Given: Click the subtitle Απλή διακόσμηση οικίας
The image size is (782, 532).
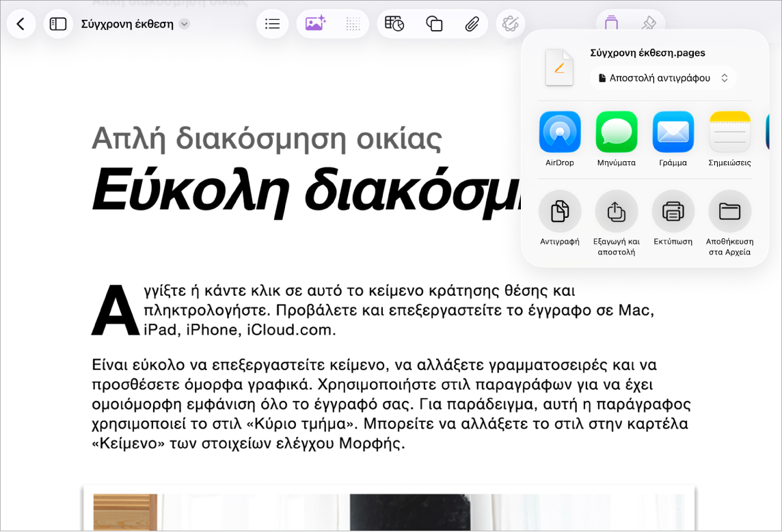Looking at the screenshot, I should (267, 139).
